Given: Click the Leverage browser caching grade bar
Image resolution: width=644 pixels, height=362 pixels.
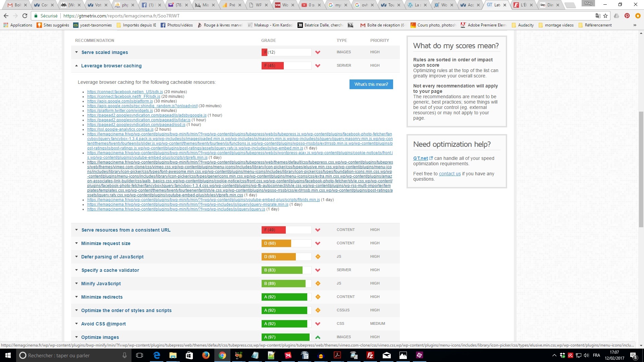Looking at the screenshot, I should pyautogui.click(x=286, y=66).
